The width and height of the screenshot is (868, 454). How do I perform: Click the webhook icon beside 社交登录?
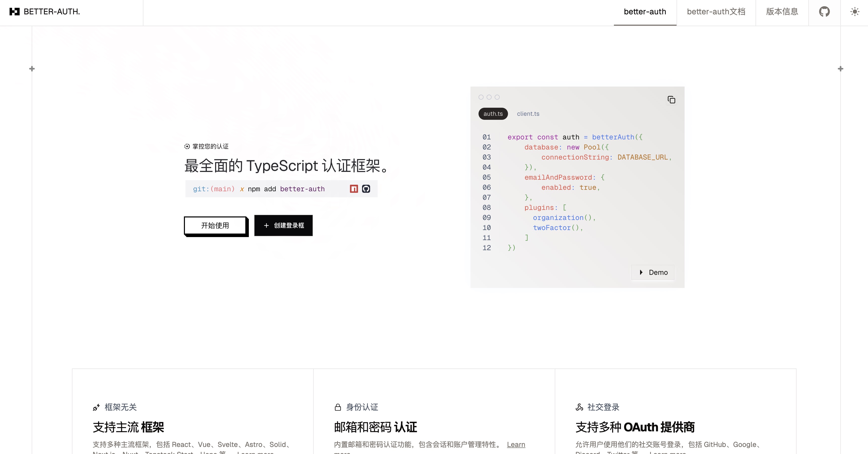579,407
